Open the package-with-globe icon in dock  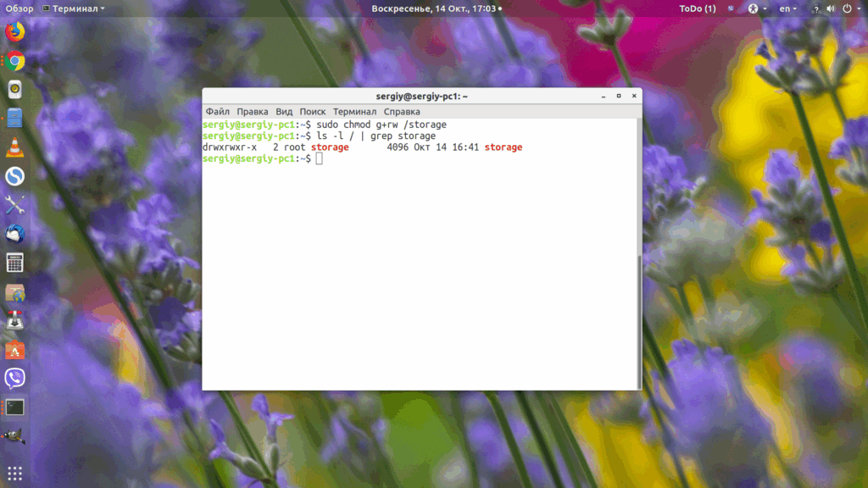click(x=15, y=292)
